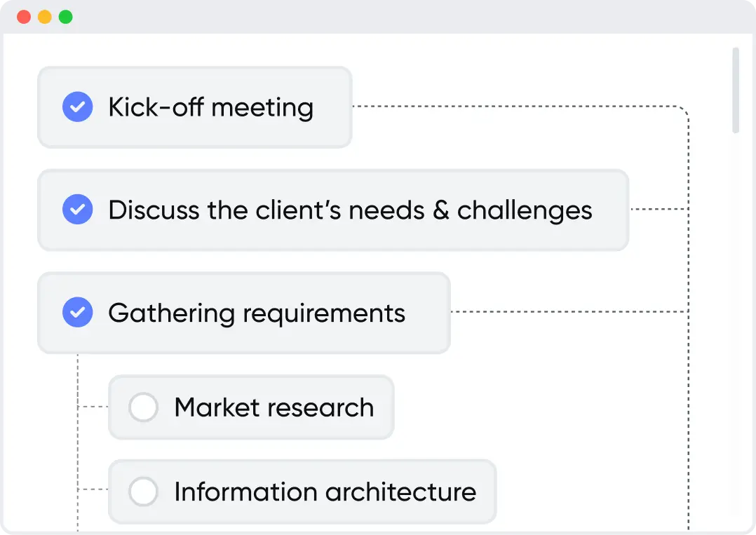
Task: Click the yellow minimize window button
Action: [45, 17]
